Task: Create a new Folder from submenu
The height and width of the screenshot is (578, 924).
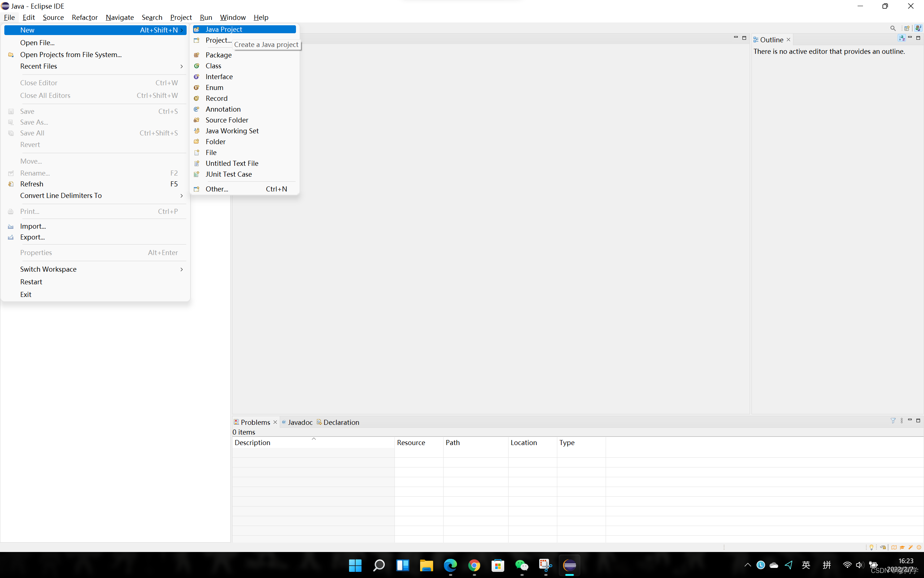Action: point(244,142)
